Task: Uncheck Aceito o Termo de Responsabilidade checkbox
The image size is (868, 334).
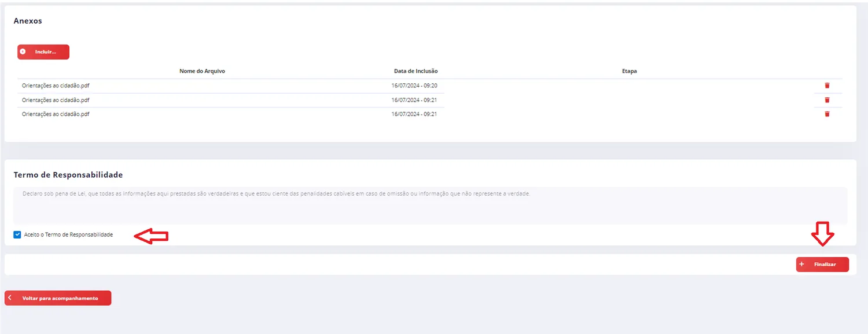Action: 17,235
